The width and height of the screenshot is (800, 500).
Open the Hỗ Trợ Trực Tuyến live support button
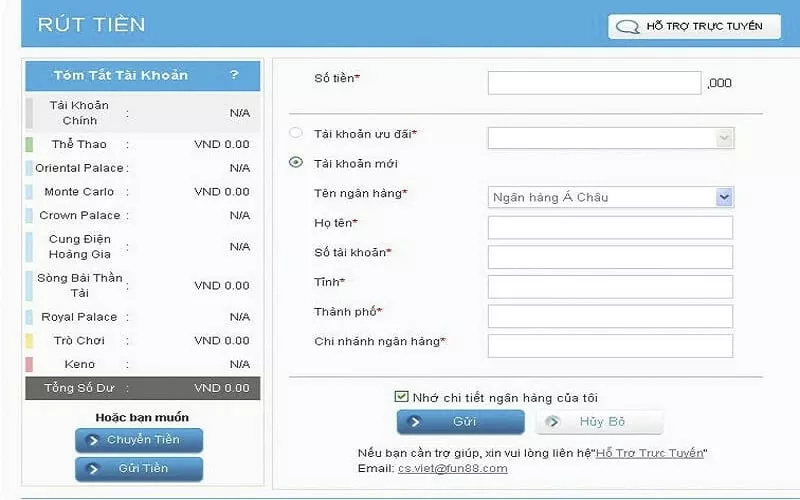point(694,27)
